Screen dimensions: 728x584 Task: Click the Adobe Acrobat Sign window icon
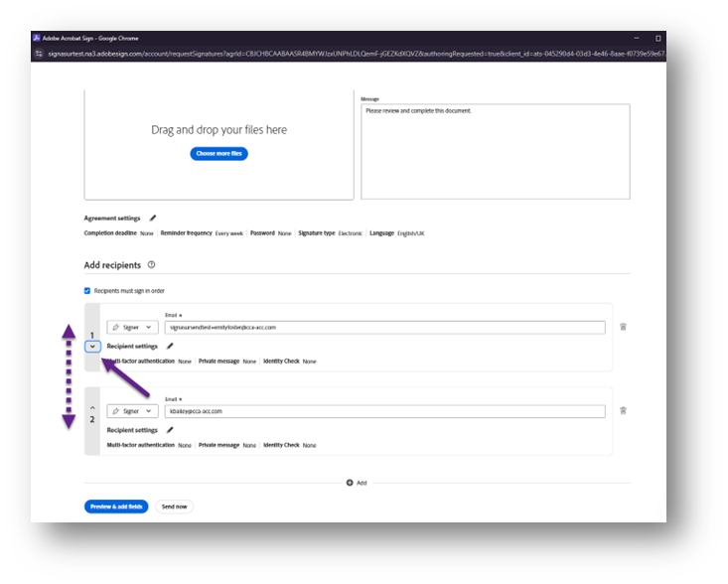(38, 38)
